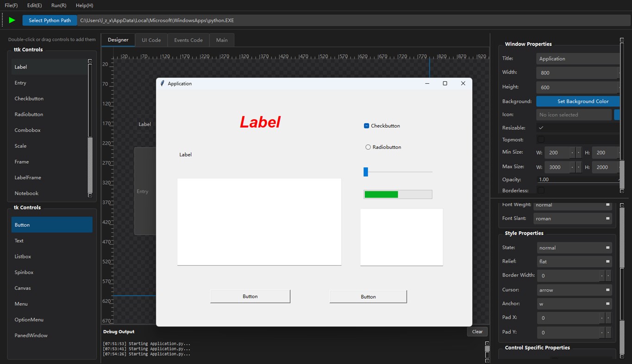Click the Width field showing 800
Image resolution: width=632 pixels, height=364 pixels.
578,73
